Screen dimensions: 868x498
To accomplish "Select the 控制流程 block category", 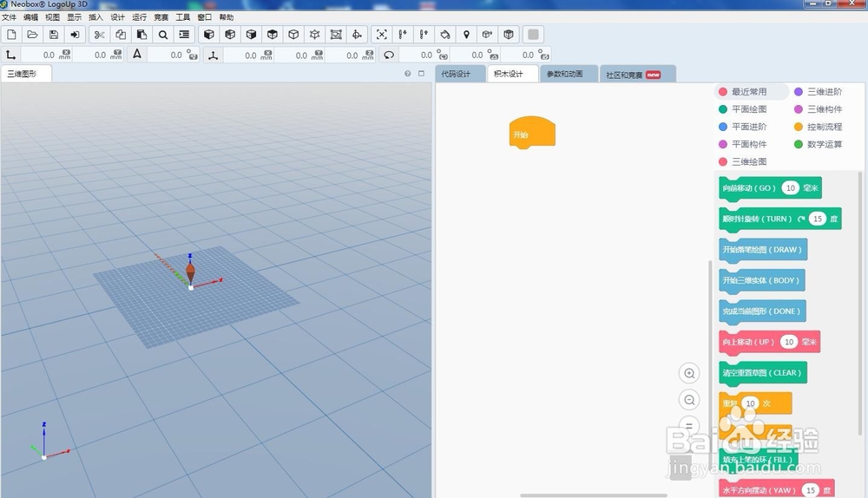I will (819, 127).
